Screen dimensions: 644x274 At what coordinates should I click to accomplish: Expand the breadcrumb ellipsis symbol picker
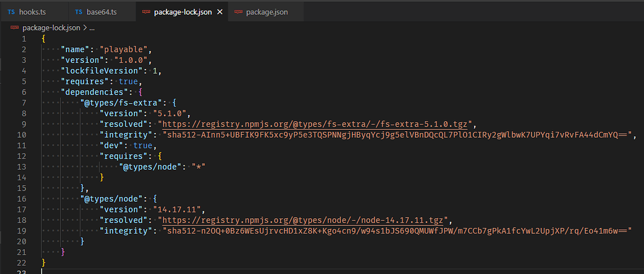[x=91, y=28]
